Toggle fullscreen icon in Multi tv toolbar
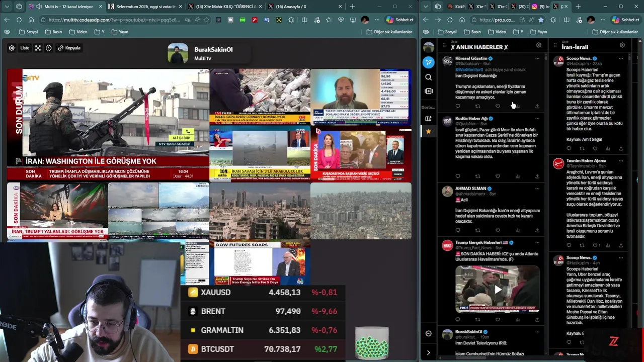This screenshot has height=362, width=644. (38, 48)
